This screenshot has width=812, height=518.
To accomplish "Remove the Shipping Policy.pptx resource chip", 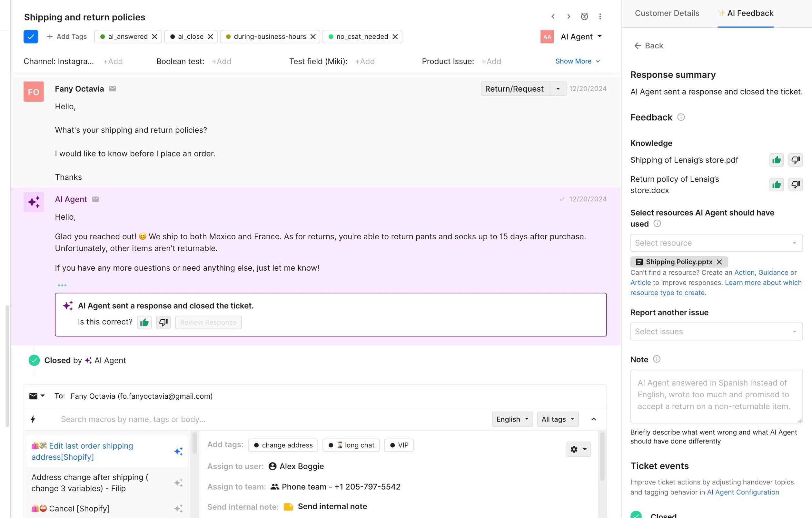I will (x=719, y=262).
